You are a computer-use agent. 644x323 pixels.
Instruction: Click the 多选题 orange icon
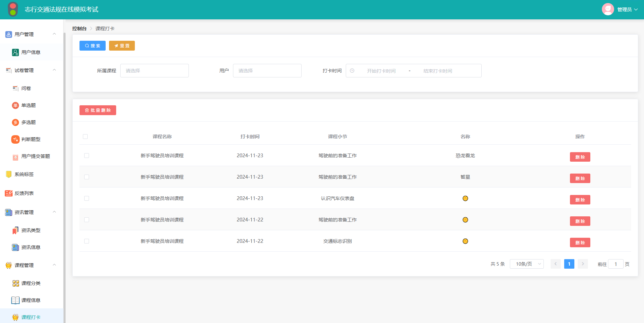tap(15, 122)
